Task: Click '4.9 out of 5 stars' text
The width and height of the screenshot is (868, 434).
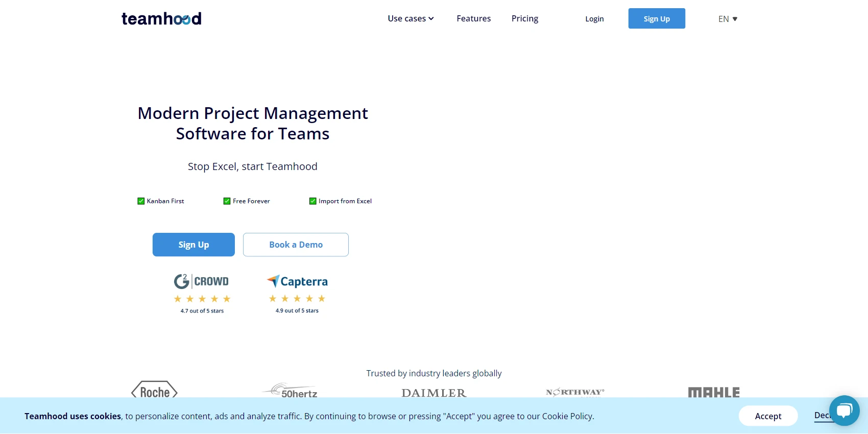Action: [x=297, y=310]
